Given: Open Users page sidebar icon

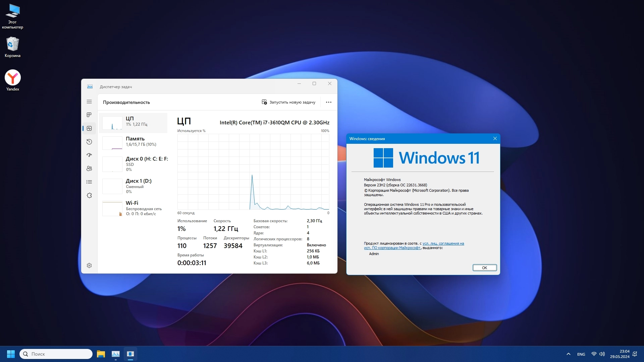Looking at the screenshot, I should 89,169.
